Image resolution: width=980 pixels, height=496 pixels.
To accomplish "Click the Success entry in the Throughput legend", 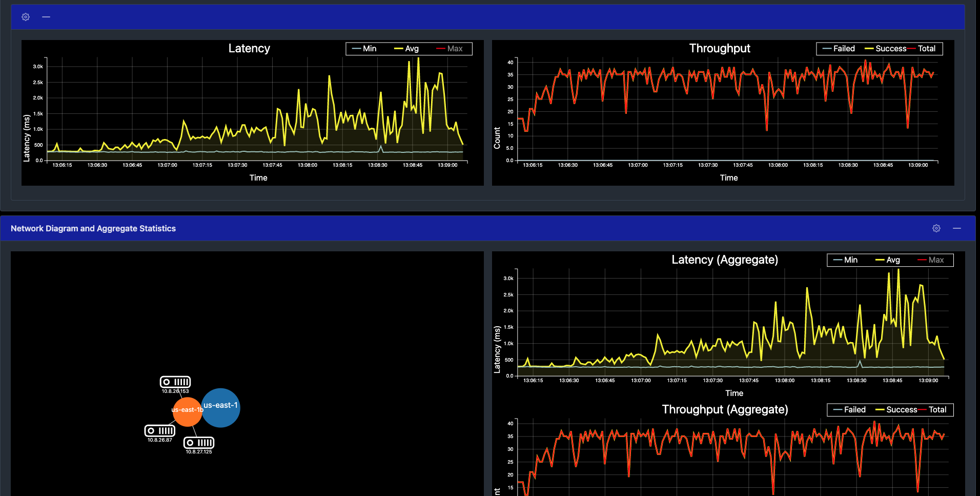I will 891,48.
